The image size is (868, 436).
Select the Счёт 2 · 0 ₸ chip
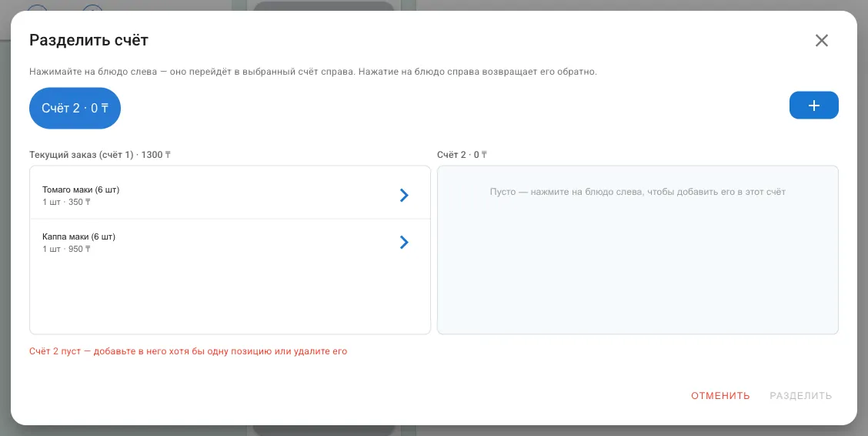pyautogui.click(x=75, y=108)
